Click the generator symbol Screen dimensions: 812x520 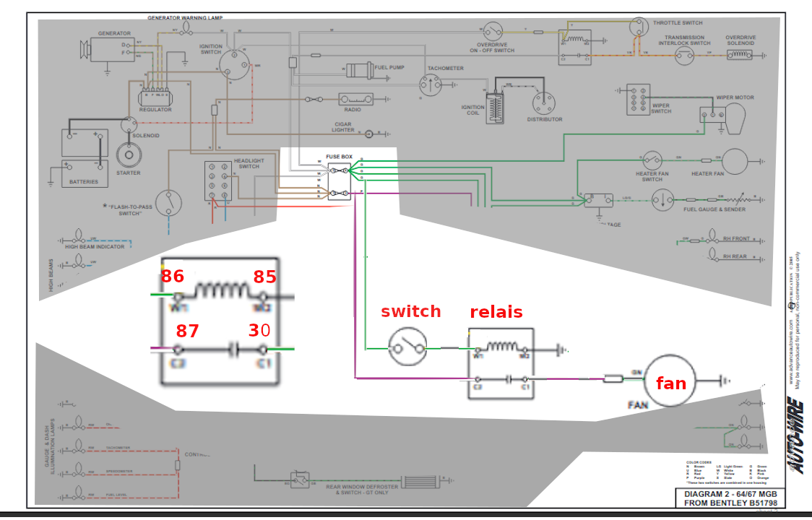[107, 50]
